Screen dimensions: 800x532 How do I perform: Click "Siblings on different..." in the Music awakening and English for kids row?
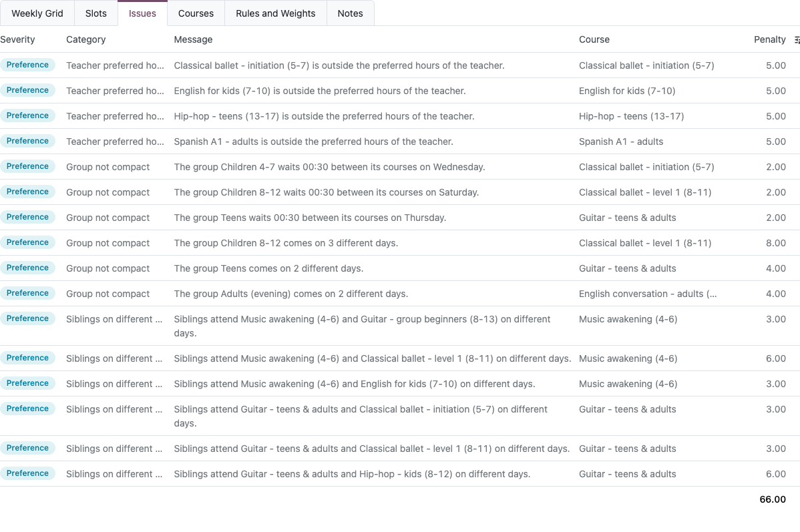tap(114, 384)
